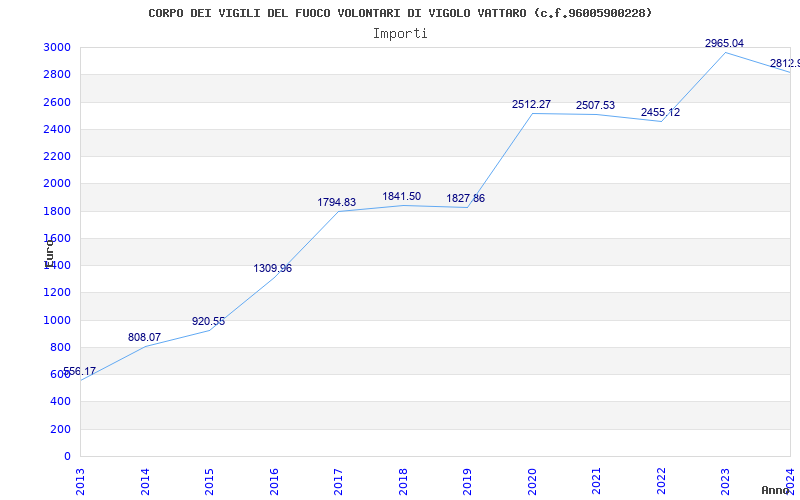
Task: Select the 2455.12 data label
Action: pyautogui.click(x=660, y=113)
